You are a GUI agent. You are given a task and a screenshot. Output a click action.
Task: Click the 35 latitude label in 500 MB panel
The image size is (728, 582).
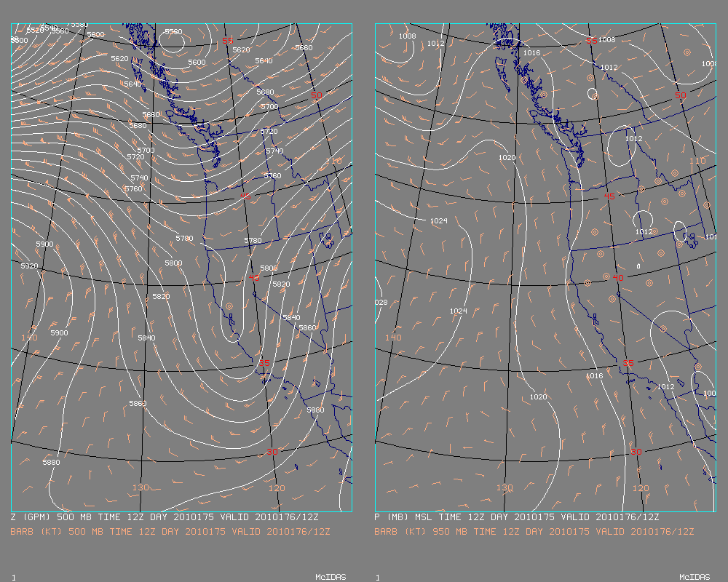click(x=264, y=363)
